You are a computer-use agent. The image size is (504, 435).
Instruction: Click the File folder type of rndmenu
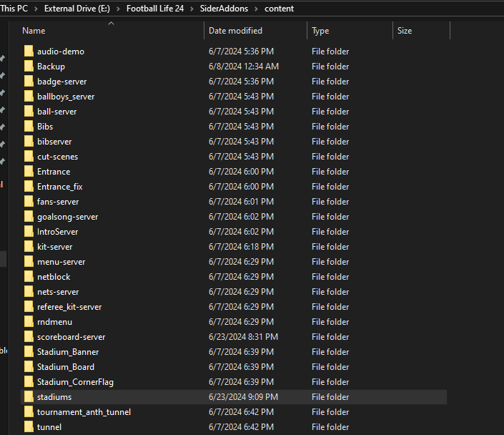[x=330, y=321]
